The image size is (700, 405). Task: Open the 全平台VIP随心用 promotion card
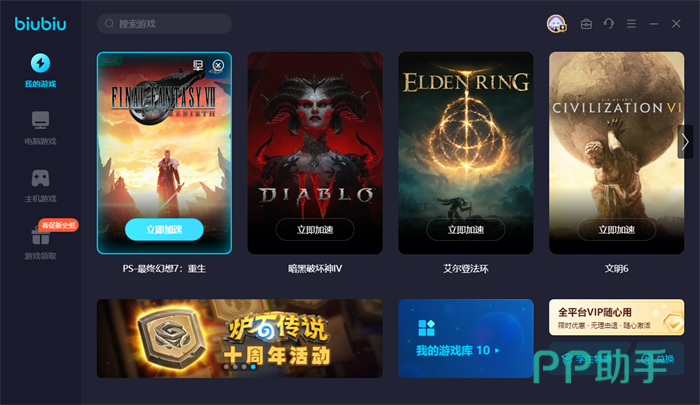(617, 317)
